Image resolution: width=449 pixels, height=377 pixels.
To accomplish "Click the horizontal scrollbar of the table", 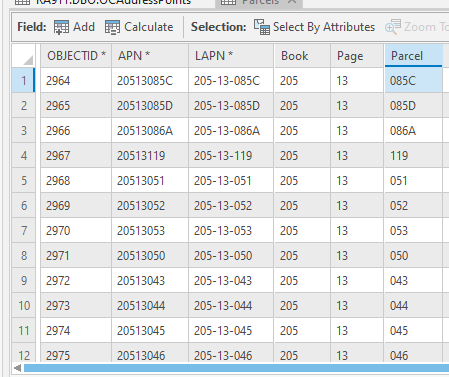I will (x=236, y=368).
